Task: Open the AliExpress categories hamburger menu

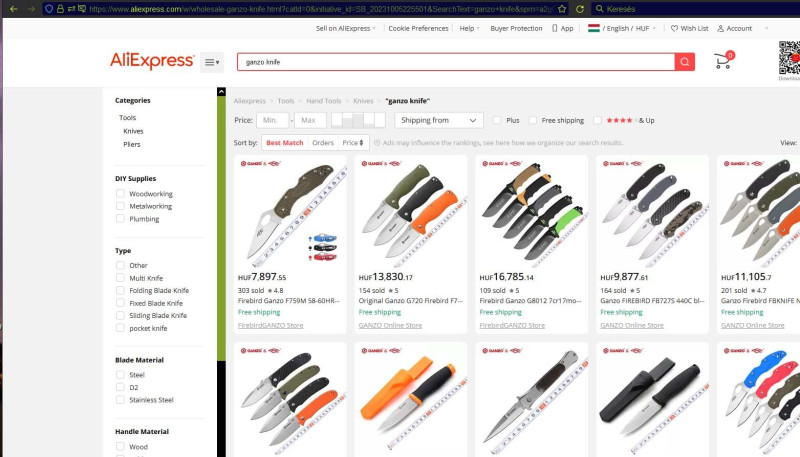Action: pos(212,62)
